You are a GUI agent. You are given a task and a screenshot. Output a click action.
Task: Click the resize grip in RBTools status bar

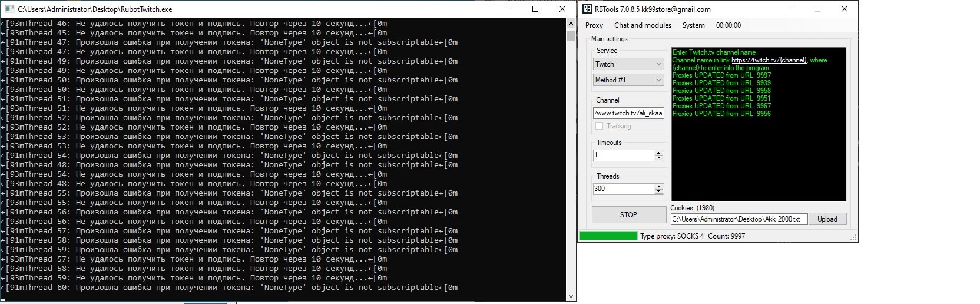(x=853, y=238)
